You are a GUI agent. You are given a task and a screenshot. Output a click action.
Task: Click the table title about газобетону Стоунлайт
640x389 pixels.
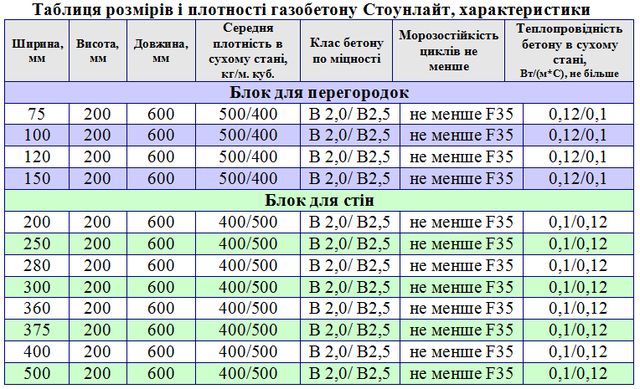[x=311, y=9]
